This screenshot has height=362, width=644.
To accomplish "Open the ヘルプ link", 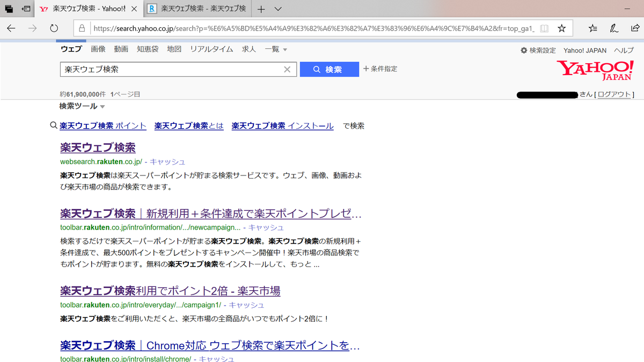I will click(x=624, y=50).
